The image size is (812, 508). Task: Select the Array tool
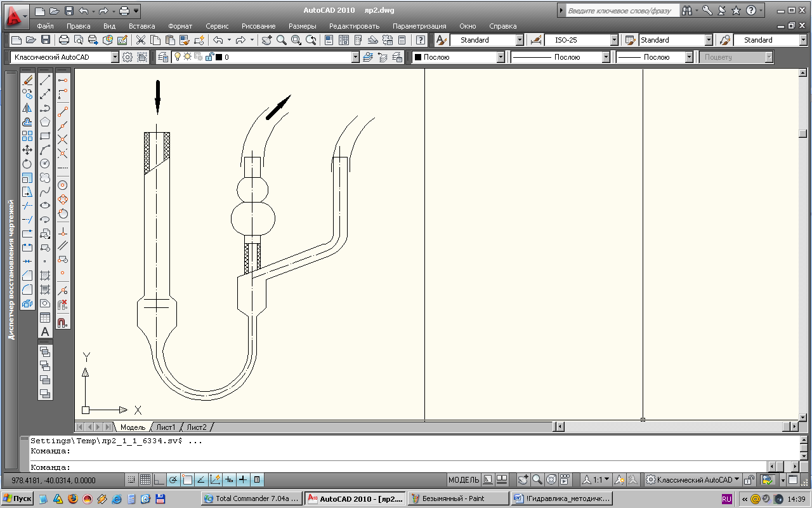tap(27, 136)
